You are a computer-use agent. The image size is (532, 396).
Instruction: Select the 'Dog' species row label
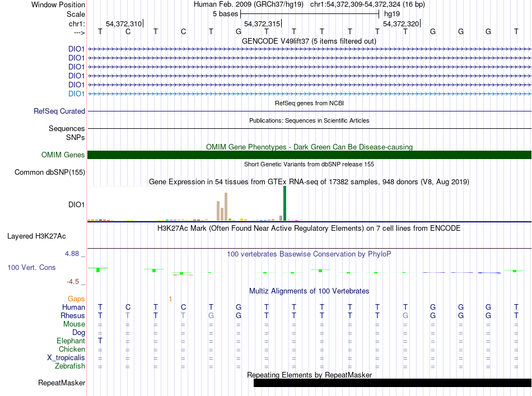coord(78,333)
